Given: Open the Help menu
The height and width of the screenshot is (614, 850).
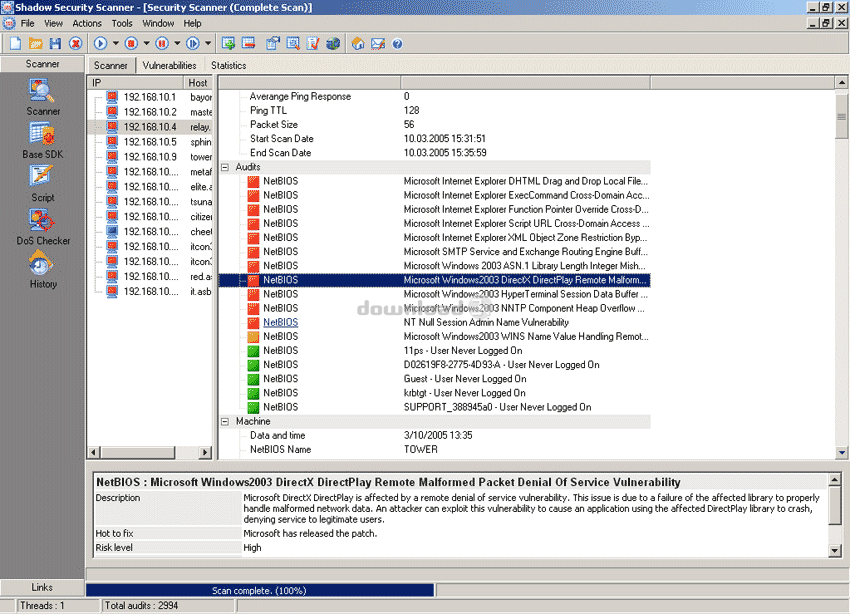Looking at the screenshot, I should coord(192,23).
